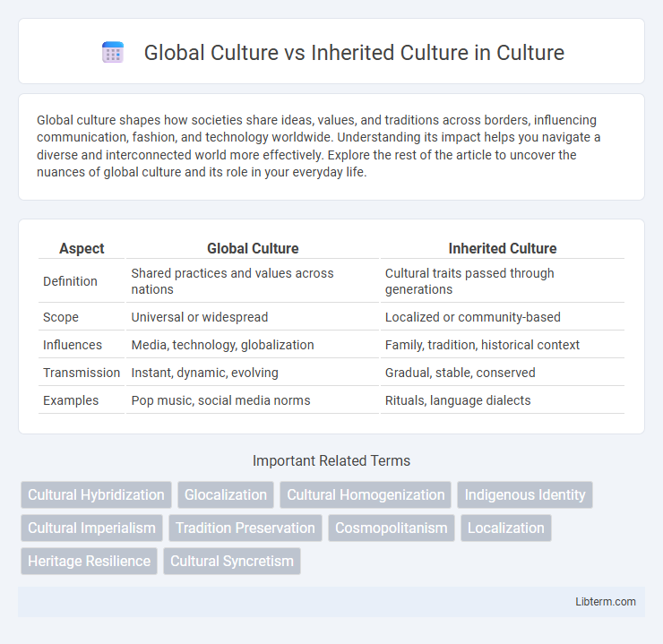Open the Localization tag
The height and width of the screenshot is (644, 663).
coord(505,528)
